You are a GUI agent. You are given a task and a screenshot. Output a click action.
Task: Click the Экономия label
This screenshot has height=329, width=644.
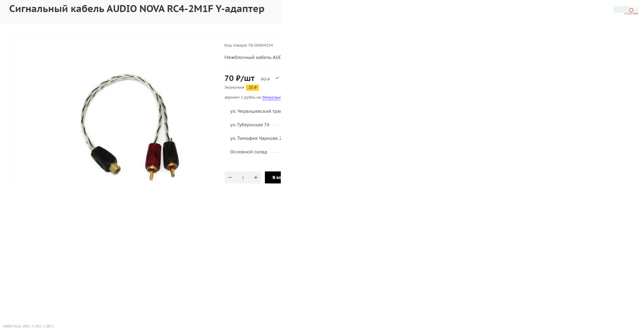coord(234,88)
